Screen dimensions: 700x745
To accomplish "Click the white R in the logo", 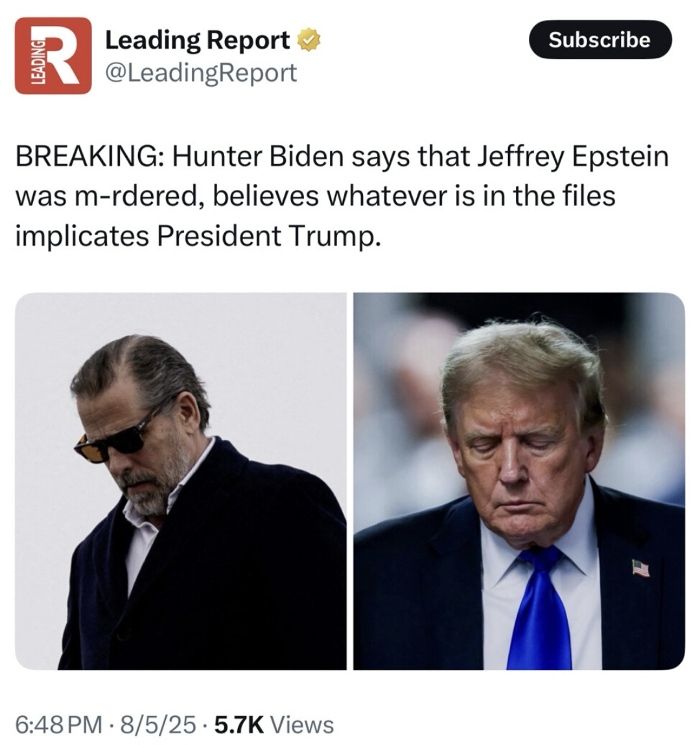I will pyautogui.click(x=63, y=54).
